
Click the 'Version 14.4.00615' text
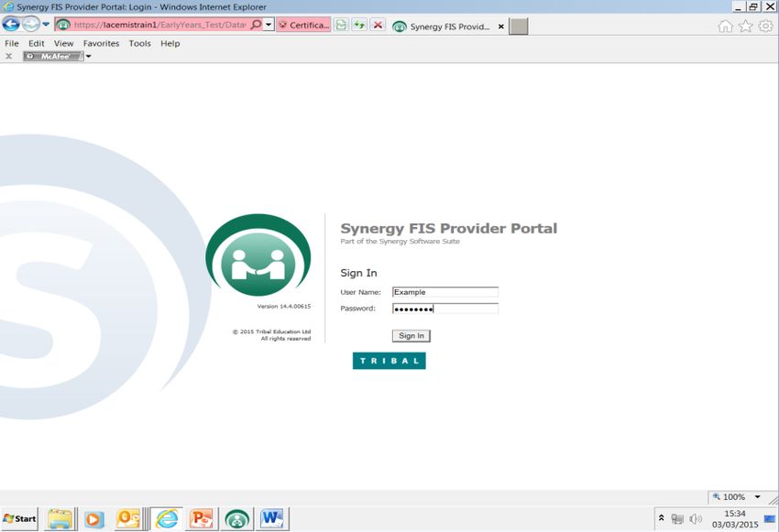point(284,306)
